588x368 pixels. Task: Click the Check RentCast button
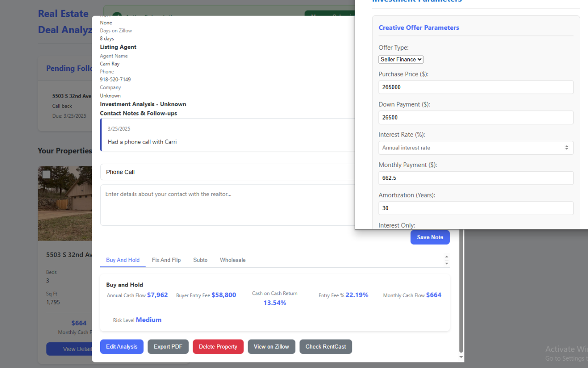pos(326,346)
